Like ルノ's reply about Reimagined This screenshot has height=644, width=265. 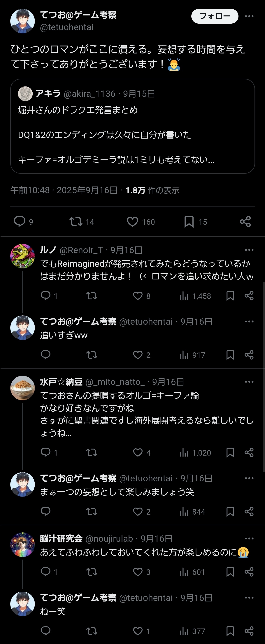[138, 296]
